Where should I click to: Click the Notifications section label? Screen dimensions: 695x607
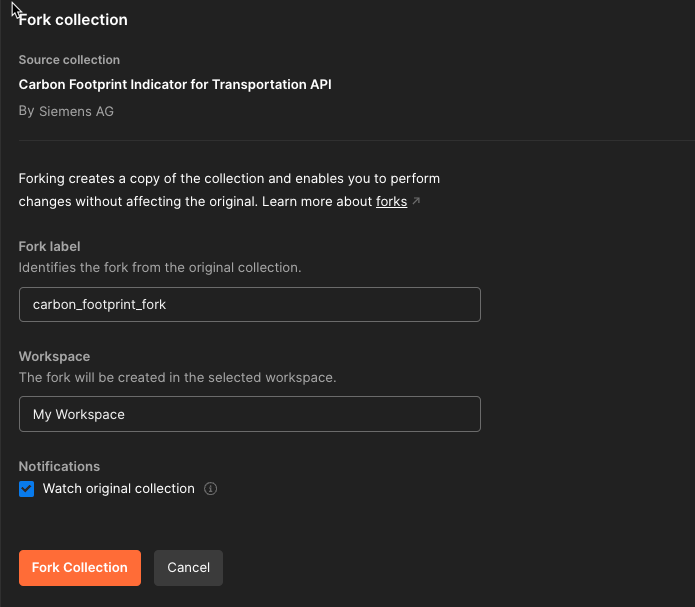coord(59,466)
